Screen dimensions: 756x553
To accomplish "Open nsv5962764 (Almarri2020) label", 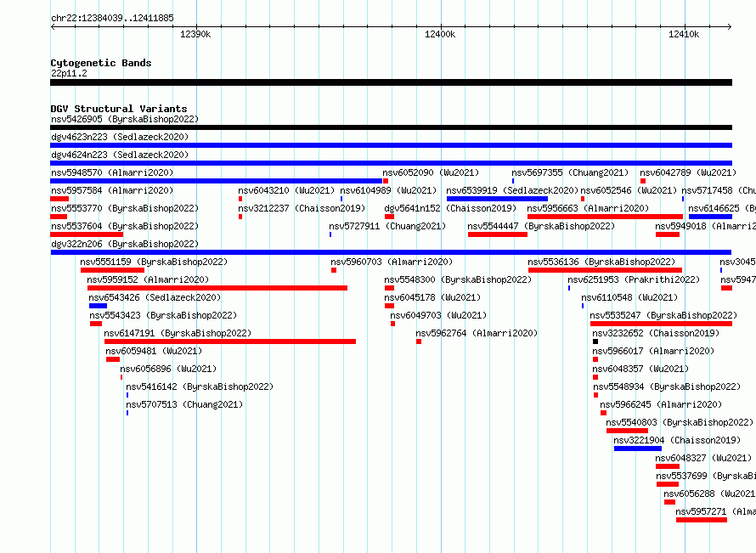I will (x=477, y=333).
